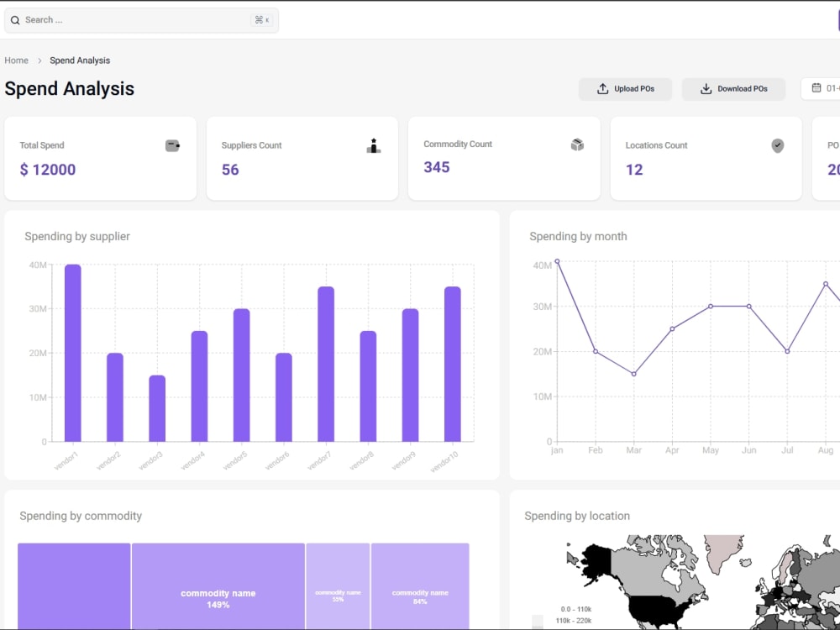This screenshot has height=630, width=840.
Task: Click the supplier podium icon
Action: 374,145
